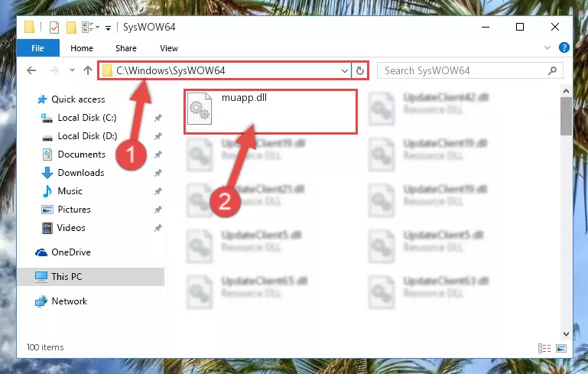The height and width of the screenshot is (374, 588).
Task: Click the OneDrive cloud icon
Action: [x=41, y=252]
